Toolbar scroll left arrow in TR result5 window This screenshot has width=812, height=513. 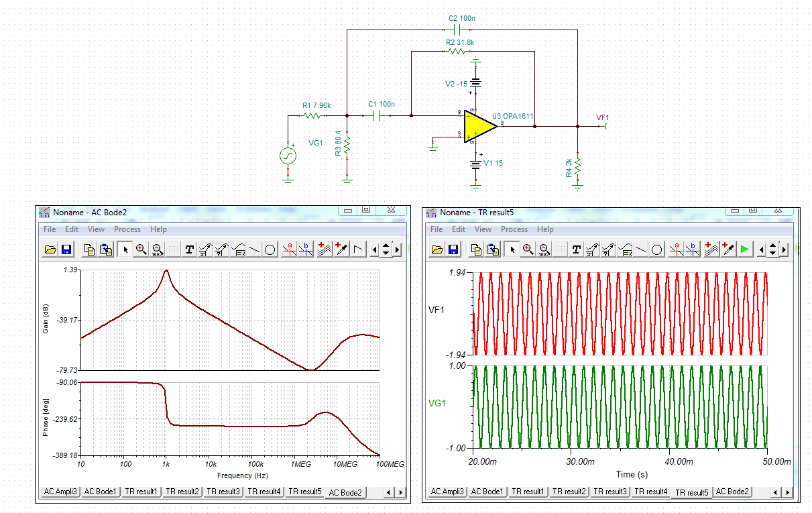point(761,249)
